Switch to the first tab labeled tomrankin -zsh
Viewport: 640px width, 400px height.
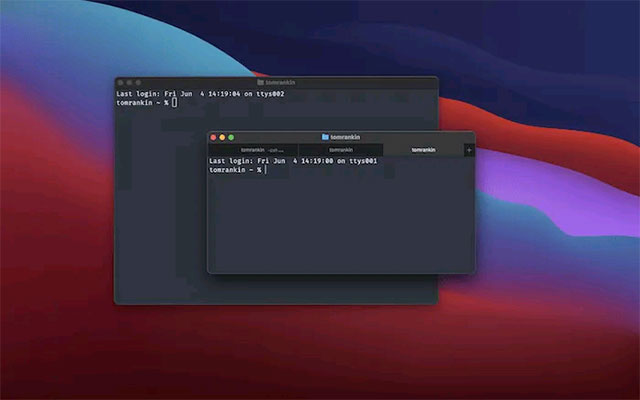253,150
